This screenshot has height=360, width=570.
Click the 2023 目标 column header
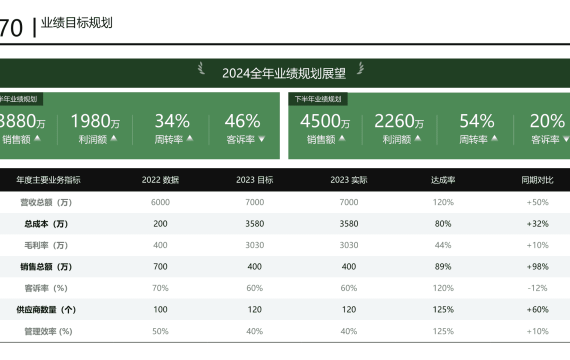pyautogui.click(x=254, y=180)
